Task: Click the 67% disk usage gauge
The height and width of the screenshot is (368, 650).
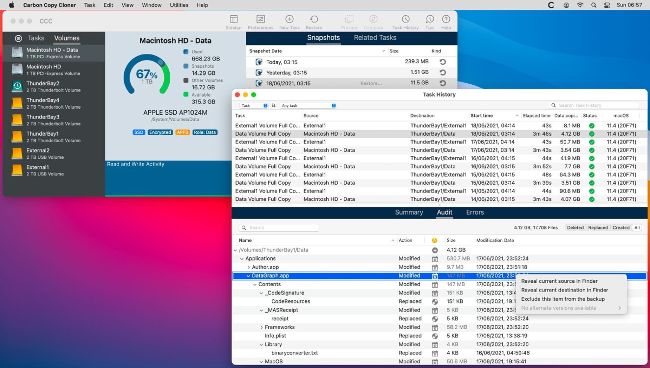Action: [147, 75]
